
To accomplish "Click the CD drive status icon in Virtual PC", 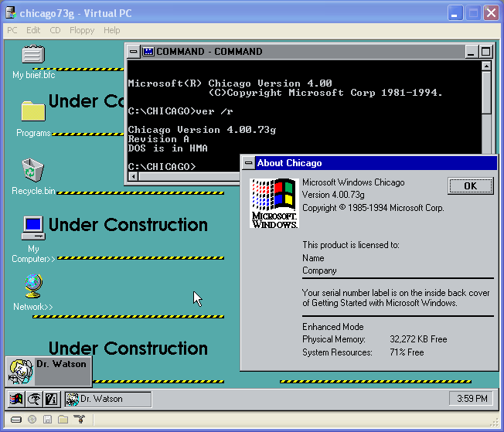I will [x=32, y=419].
